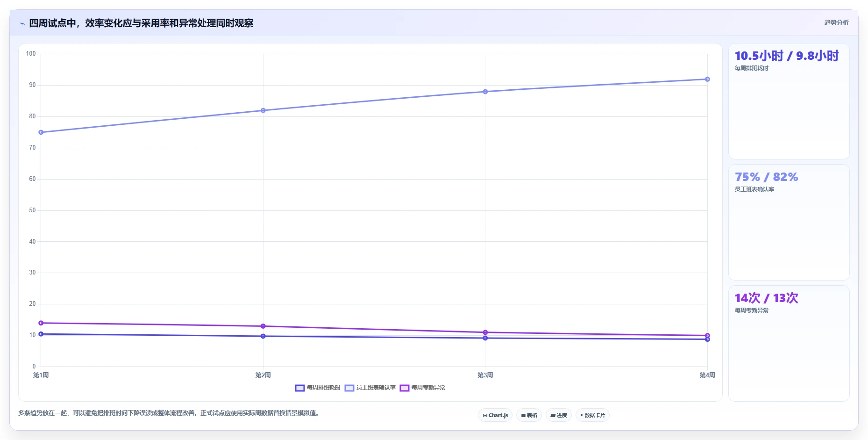
Task: Toggle the 每周考勤异常 legend swatch
Action: [x=405, y=388]
